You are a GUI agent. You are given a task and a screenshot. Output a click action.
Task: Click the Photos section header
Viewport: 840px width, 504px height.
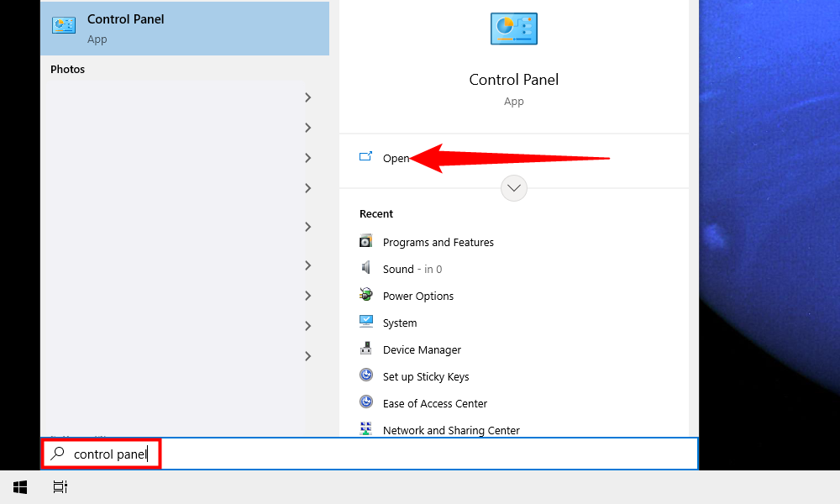tap(67, 69)
